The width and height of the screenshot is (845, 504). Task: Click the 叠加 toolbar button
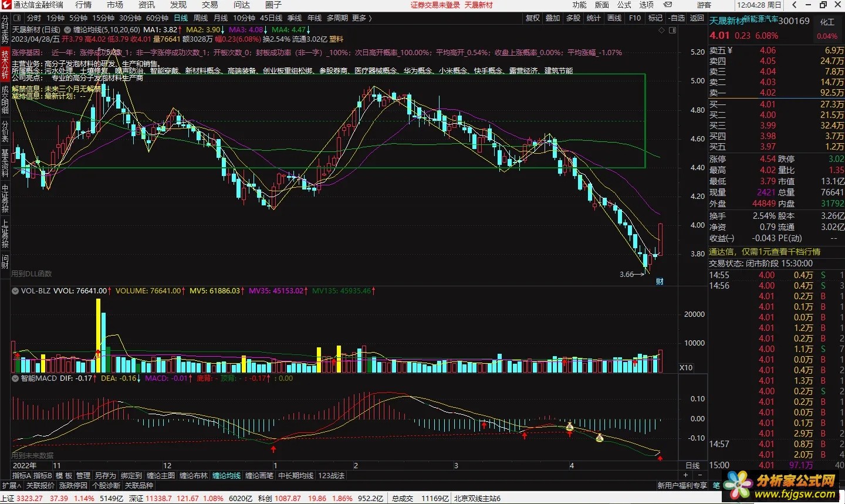pos(553,18)
